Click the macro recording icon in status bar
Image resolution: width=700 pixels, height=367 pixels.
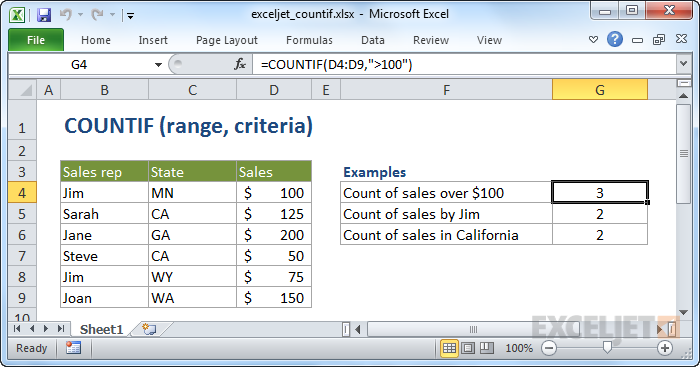73,348
